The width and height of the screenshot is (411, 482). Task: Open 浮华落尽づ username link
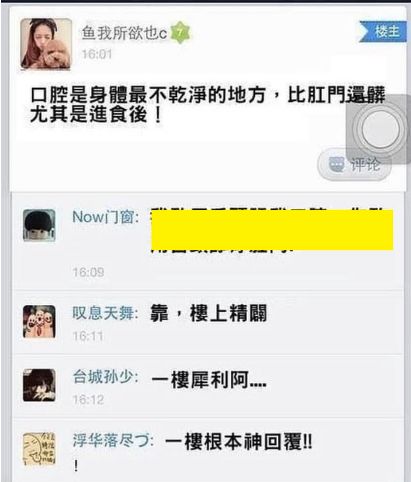113,441
